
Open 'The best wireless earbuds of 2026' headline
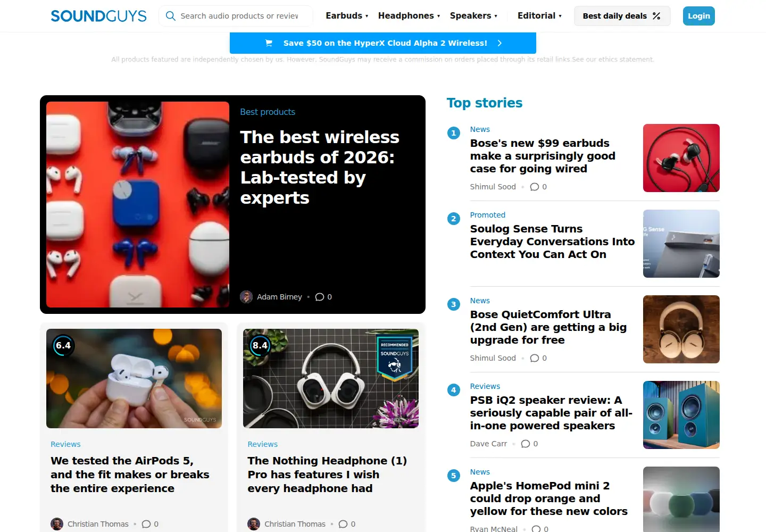pyautogui.click(x=320, y=167)
